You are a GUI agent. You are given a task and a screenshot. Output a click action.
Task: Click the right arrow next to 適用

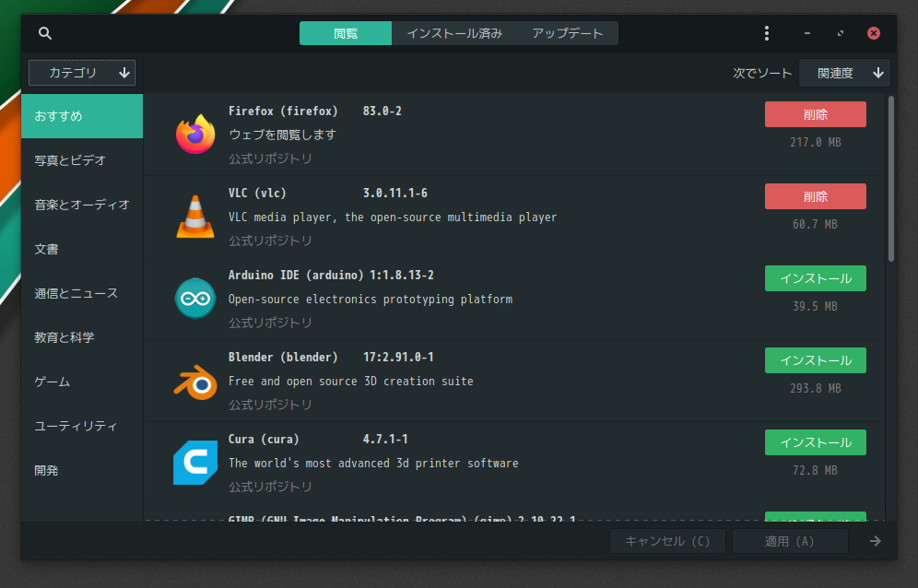[x=876, y=541]
